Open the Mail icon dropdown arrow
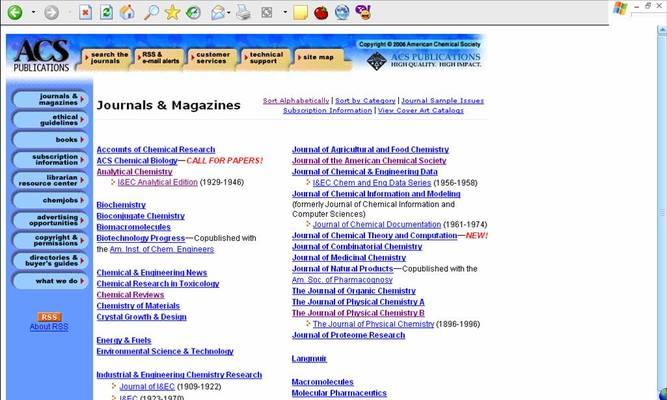Screen dimensions: 667x400 click(x=229, y=13)
